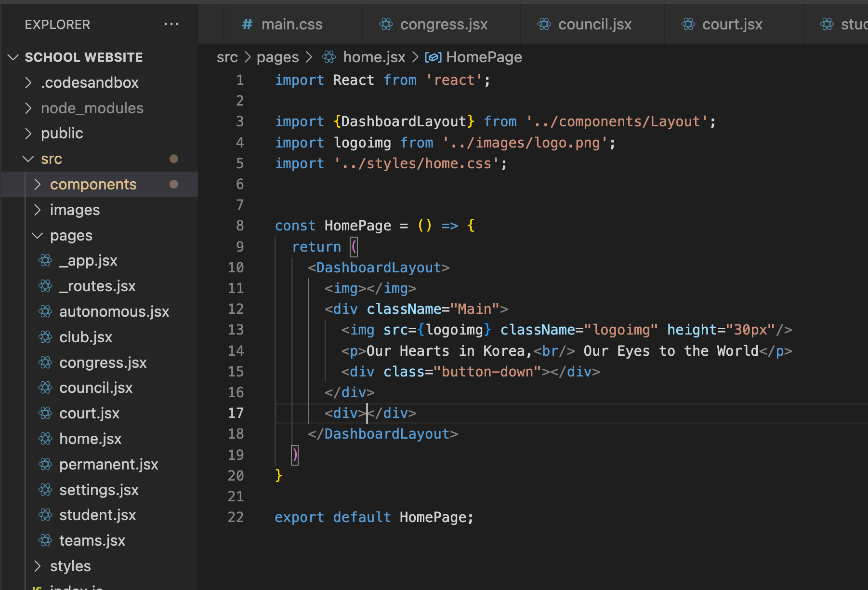Image resolution: width=868 pixels, height=590 pixels.
Task: Click React icon beside settings.jsx
Action: point(45,490)
